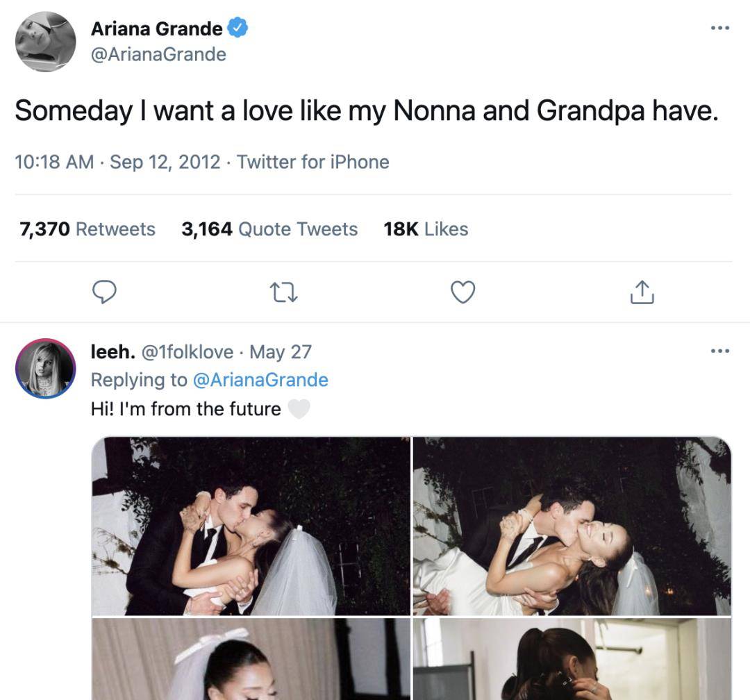Open Ariana Grande's profile avatar
This screenshot has height=700, width=750.
point(45,42)
